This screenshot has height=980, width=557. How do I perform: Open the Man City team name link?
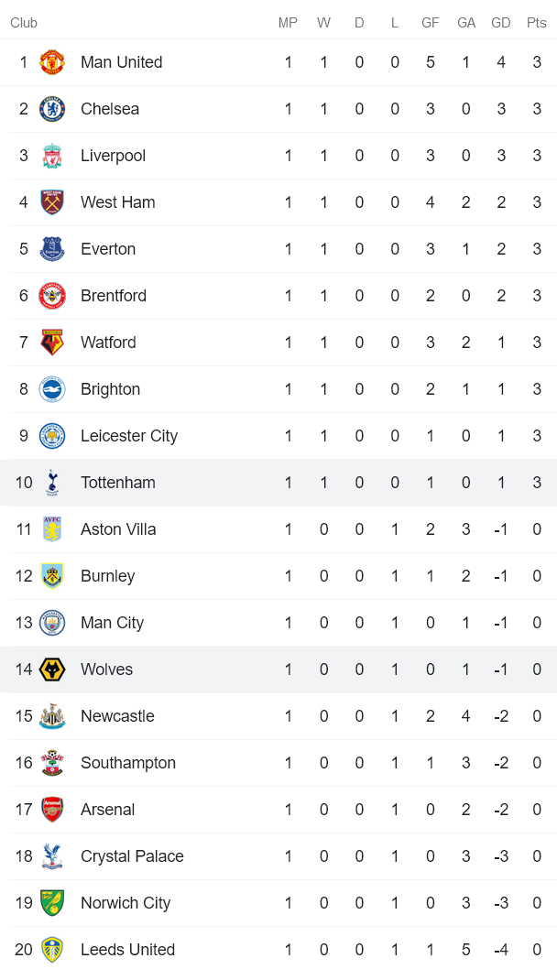pyautogui.click(x=112, y=623)
